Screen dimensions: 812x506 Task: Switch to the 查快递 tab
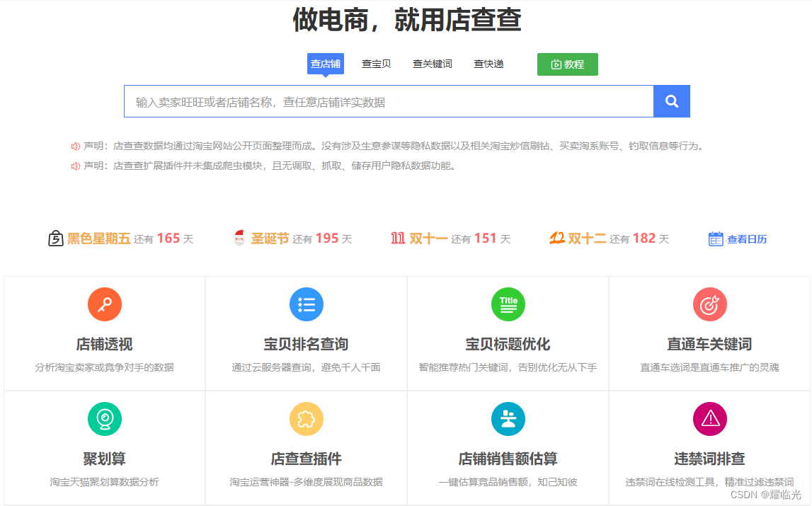(488, 64)
